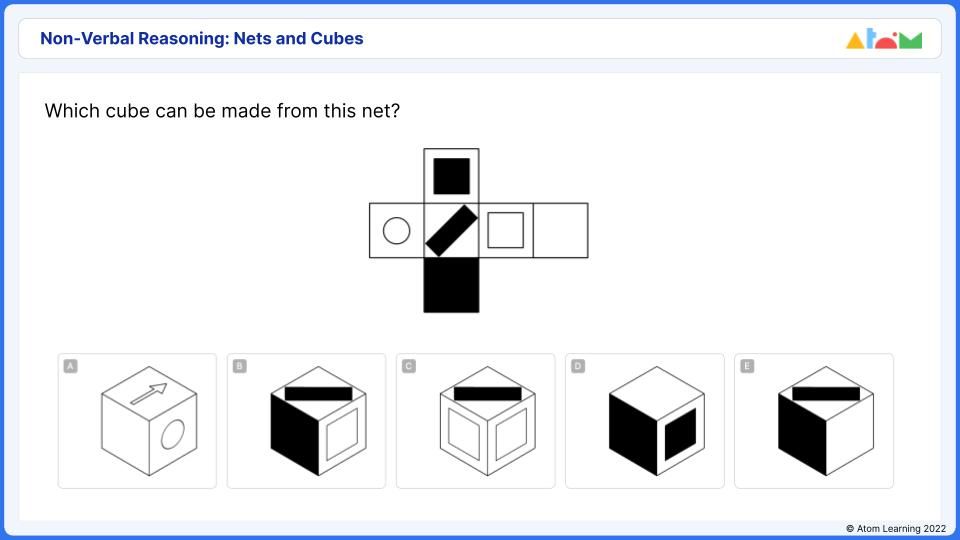This screenshot has height=540, width=960.
Task: Click the Atom Learning 2022 copyright text
Action: click(896, 528)
